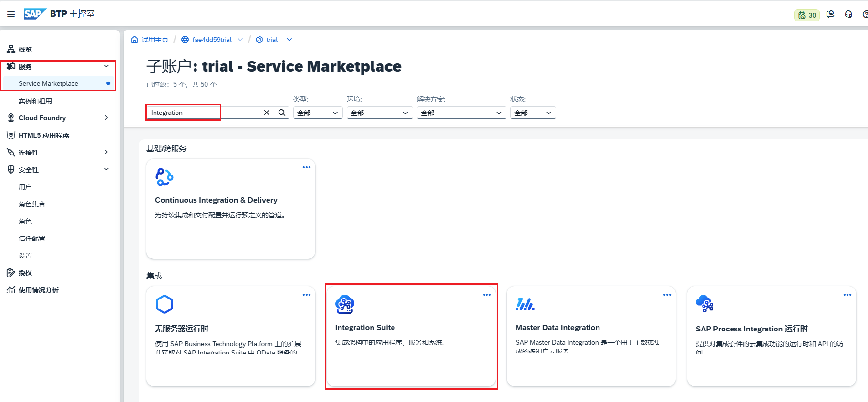868x402 pixels.
Task: Open the 解决方案 filter dropdown
Action: [x=461, y=113]
